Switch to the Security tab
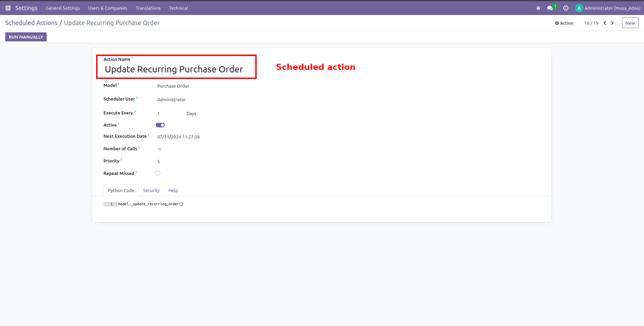The image size is (644, 326). pos(151,190)
